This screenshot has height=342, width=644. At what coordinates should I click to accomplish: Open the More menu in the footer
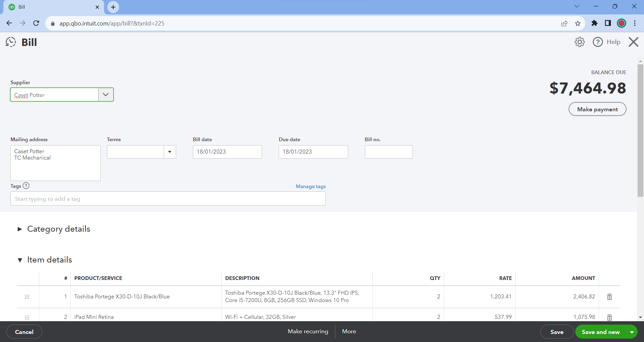coord(349,331)
